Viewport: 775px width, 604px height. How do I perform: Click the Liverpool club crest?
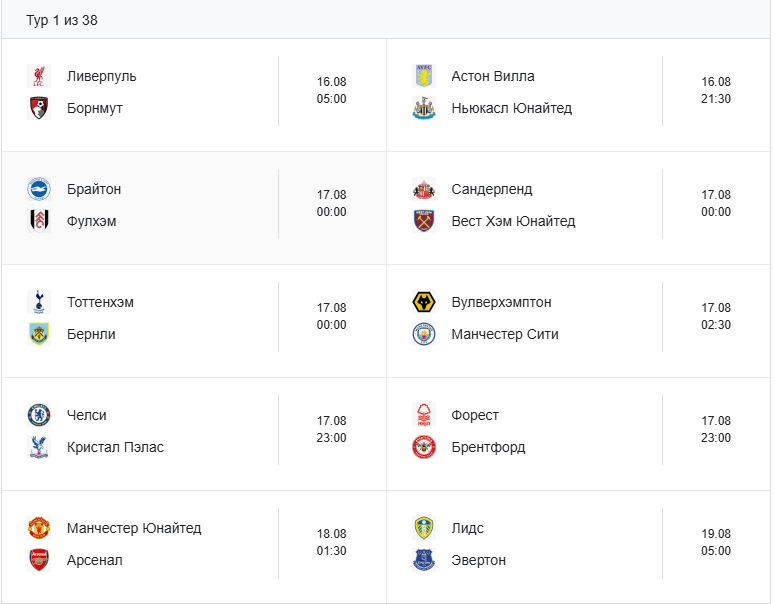tap(39, 76)
